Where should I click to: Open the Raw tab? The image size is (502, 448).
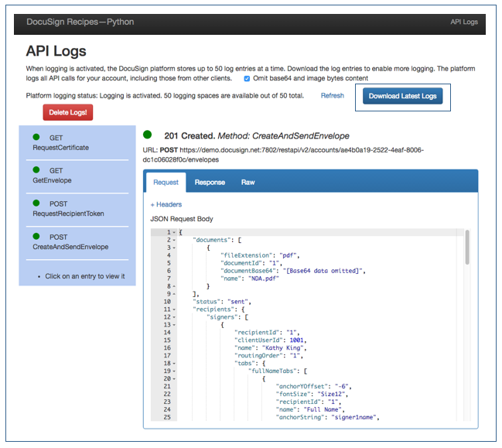248,182
